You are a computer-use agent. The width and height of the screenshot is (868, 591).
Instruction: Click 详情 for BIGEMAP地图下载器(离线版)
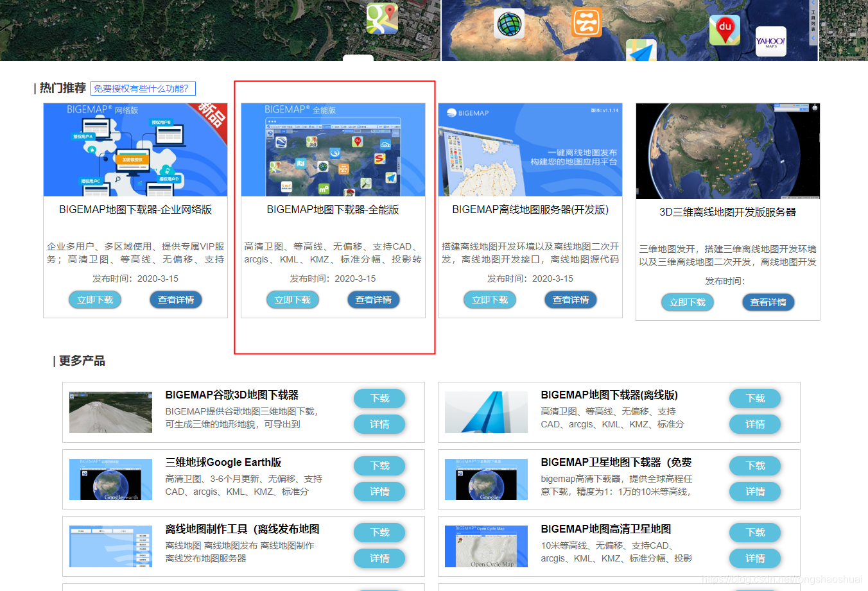tap(755, 424)
